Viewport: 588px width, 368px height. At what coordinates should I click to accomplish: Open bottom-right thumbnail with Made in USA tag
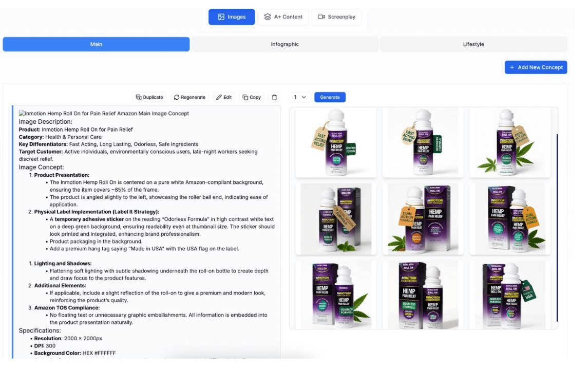tap(510, 295)
